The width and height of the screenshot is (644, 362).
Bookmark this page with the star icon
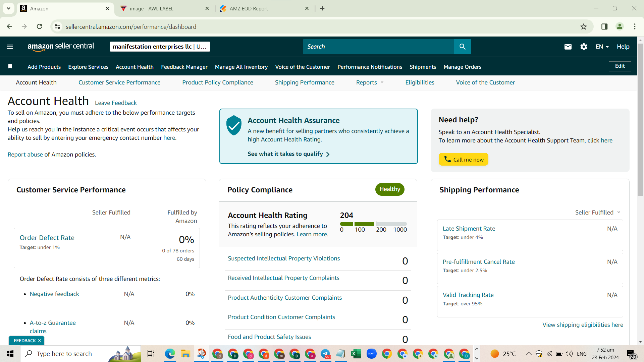click(x=584, y=27)
